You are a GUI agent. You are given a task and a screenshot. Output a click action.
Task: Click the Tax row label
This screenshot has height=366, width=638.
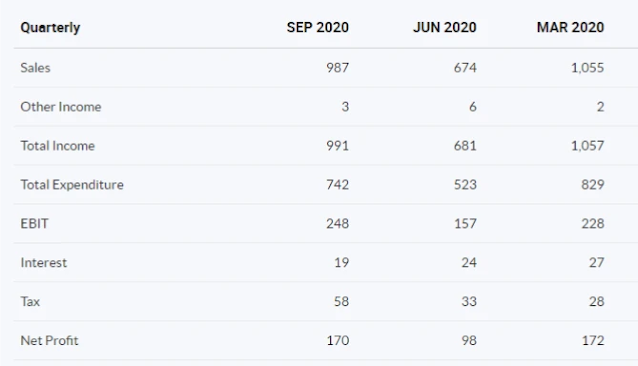[30, 301]
